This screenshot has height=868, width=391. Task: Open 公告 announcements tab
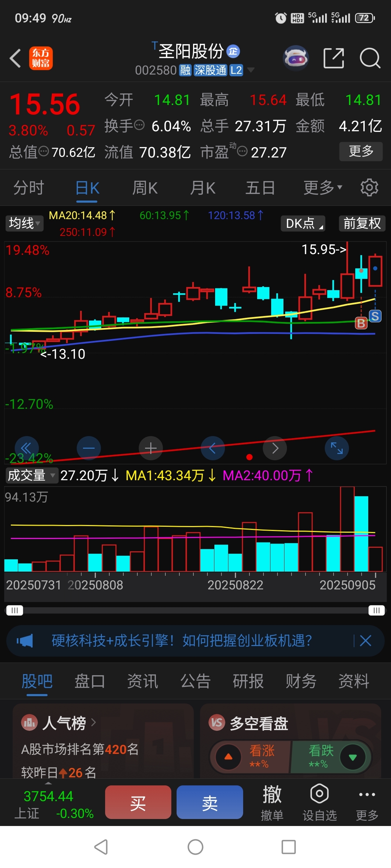[195, 681]
